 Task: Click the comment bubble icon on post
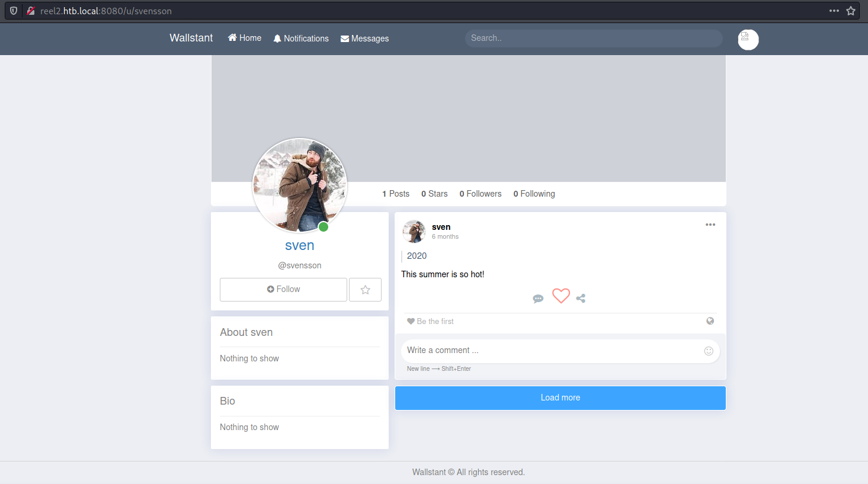click(538, 299)
